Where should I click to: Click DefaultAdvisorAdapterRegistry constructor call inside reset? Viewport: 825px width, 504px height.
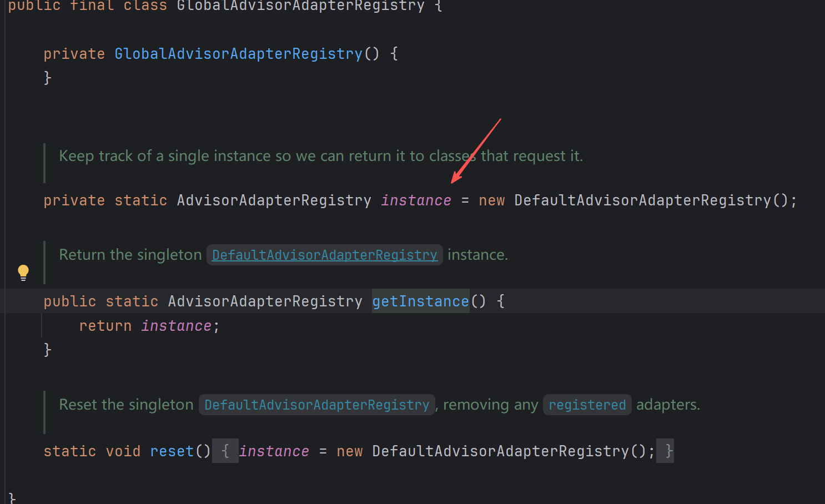tap(500, 451)
